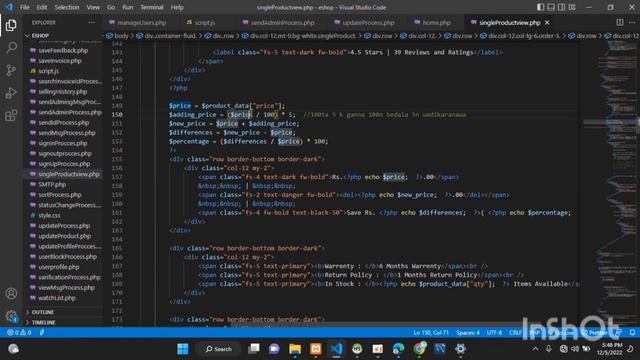Expand the TIMELINE section
Viewport: 640px width, 360px height.
click(43, 322)
